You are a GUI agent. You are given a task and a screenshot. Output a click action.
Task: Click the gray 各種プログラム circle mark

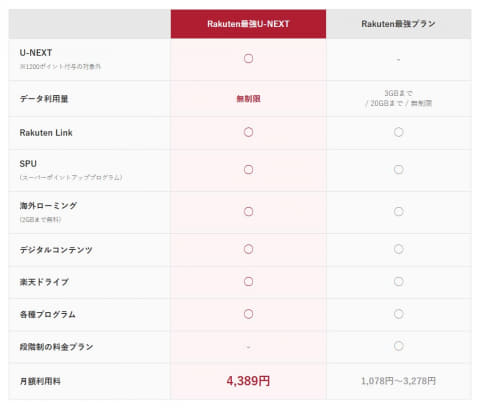tap(399, 314)
